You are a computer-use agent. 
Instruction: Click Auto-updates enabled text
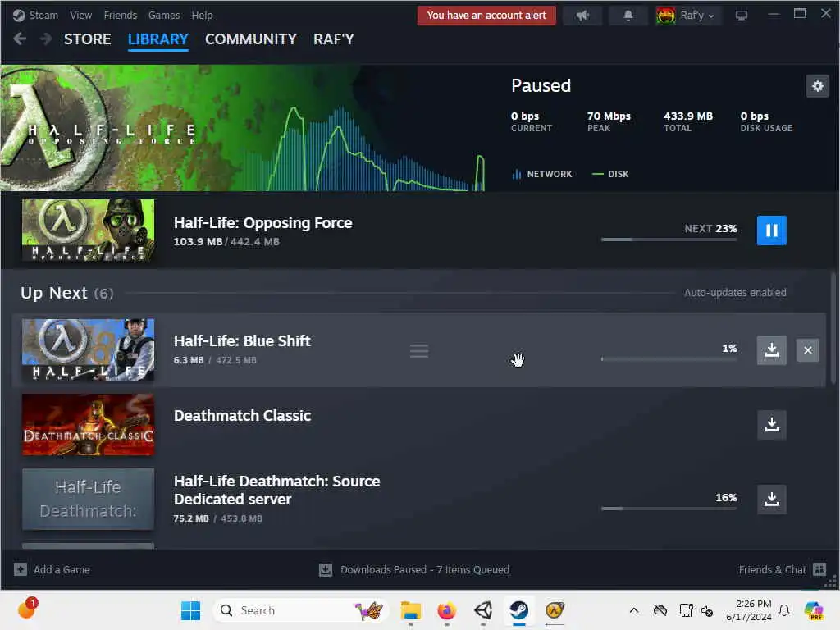pos(735,293)
